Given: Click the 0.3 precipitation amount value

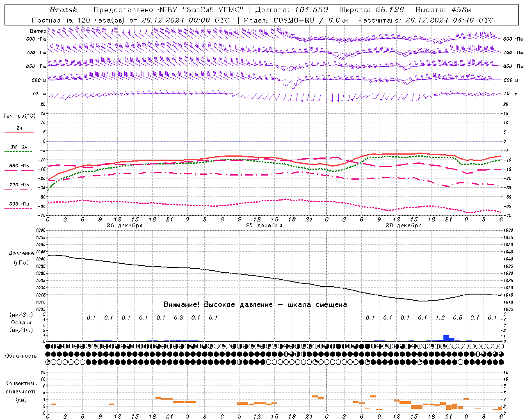Looking at the screenshot, I should (178, 318).
